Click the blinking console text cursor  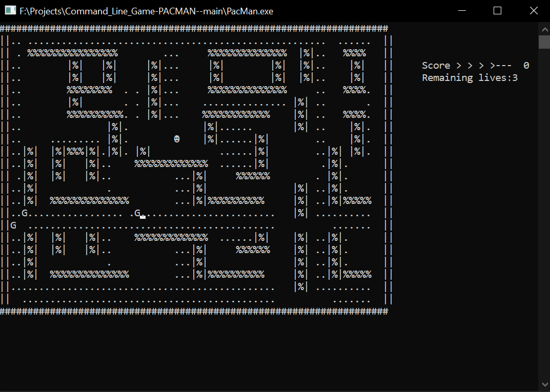[x=143, y=217]
